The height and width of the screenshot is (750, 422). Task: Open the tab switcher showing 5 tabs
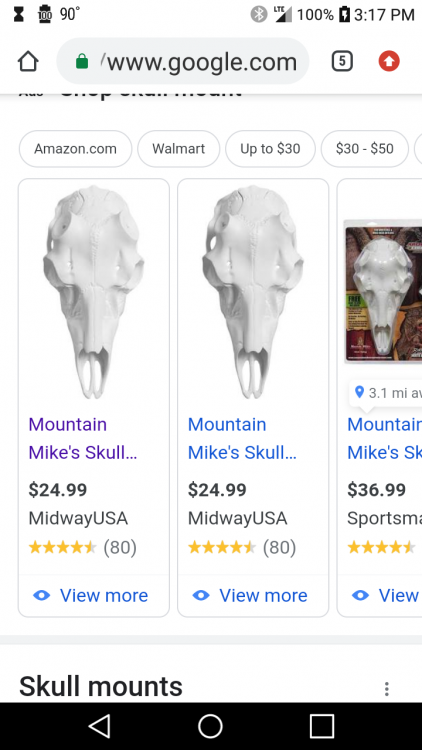pyautogui.click(x=342, y=62)
